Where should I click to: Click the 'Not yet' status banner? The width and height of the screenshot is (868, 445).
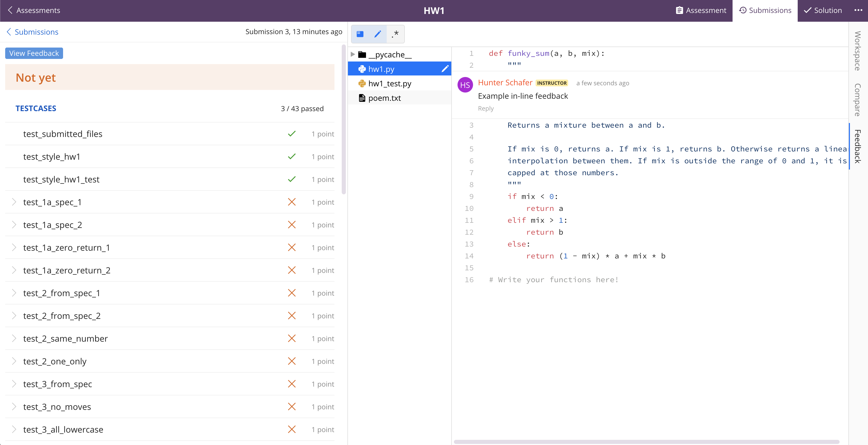click(170, 77)
